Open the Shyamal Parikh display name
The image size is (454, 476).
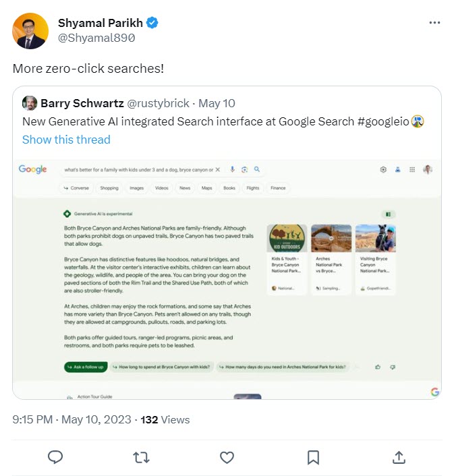pyautogui.click(x=101, y=23)
